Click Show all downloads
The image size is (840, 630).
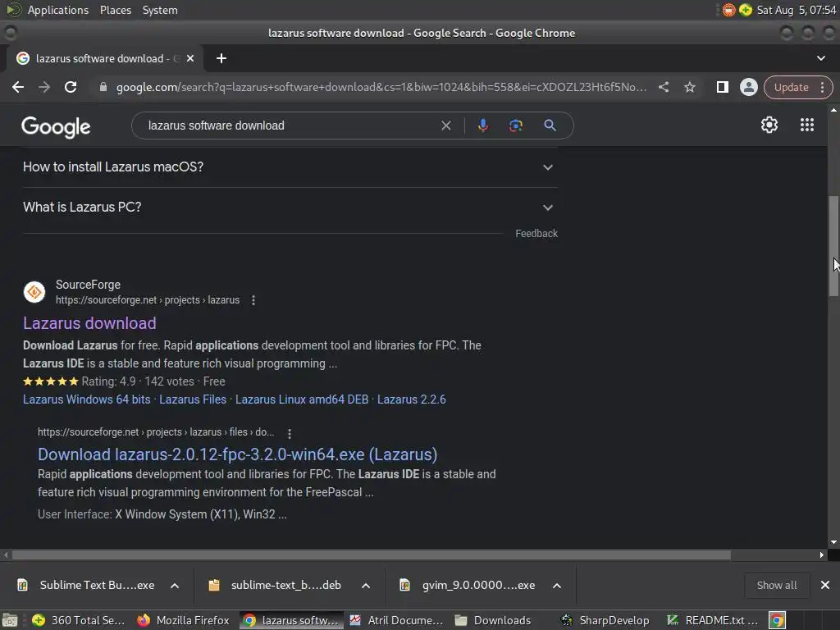[x=776, y=585]
